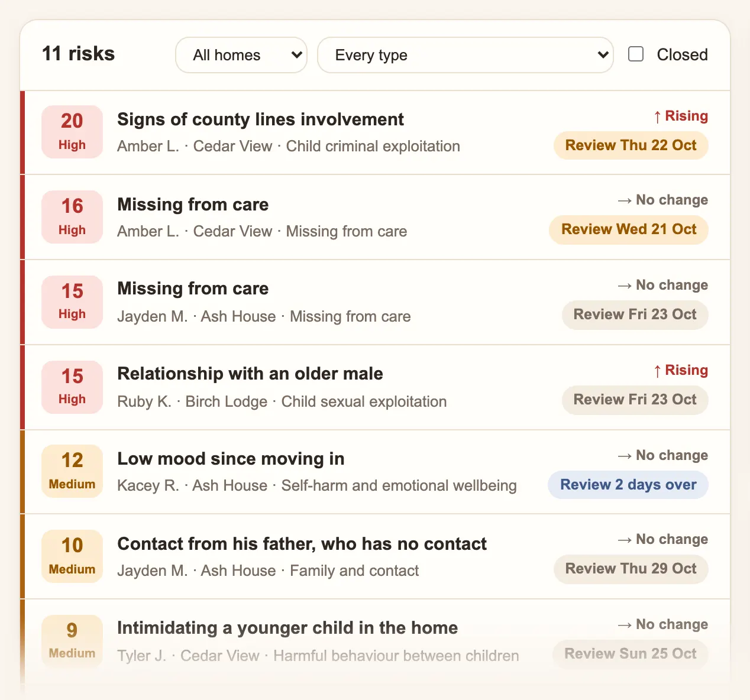Image resolution: width=750 pixels, height=700 pixels.
Task: Click Ruby K. Review Fri 23 Oct pill
Action: (x=635, y=400)
